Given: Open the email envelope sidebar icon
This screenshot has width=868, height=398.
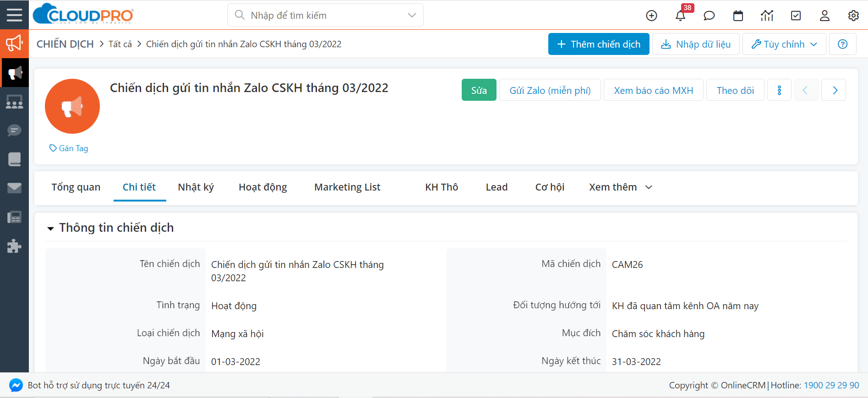Looking at the screenshot, I should click(x=14, y=188).
